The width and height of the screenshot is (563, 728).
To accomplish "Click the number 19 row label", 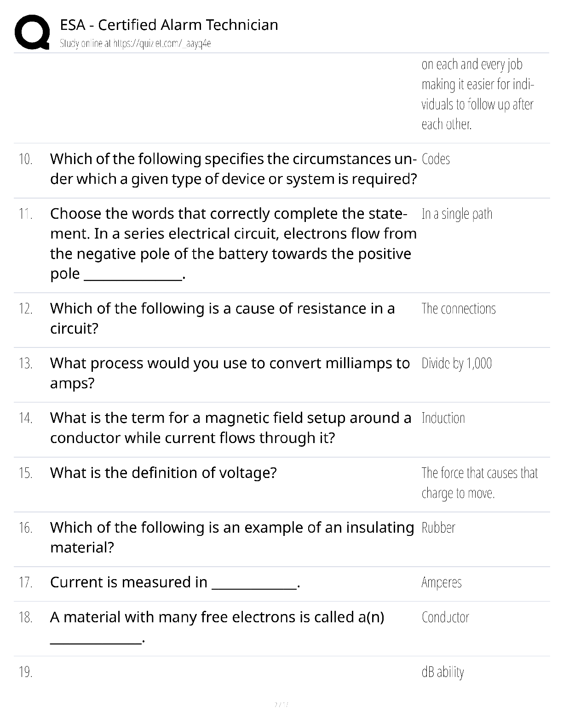I will pyautogui.click(x=26, y=672).
